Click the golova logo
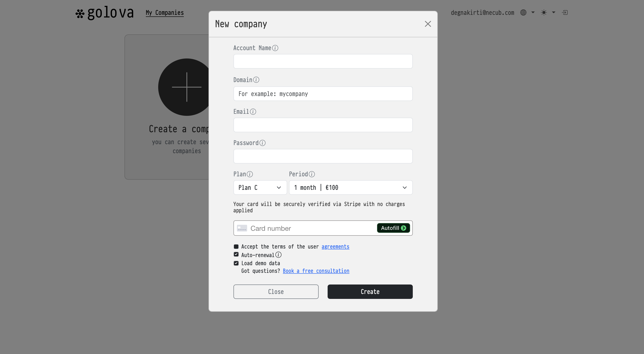Screen dimensions: 644x354 [104, 13]
